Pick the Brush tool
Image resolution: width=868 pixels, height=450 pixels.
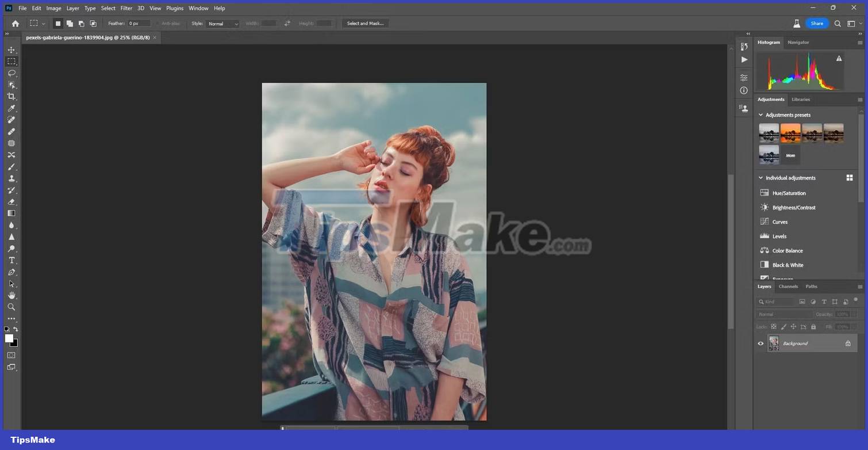(x=11, y=167)
